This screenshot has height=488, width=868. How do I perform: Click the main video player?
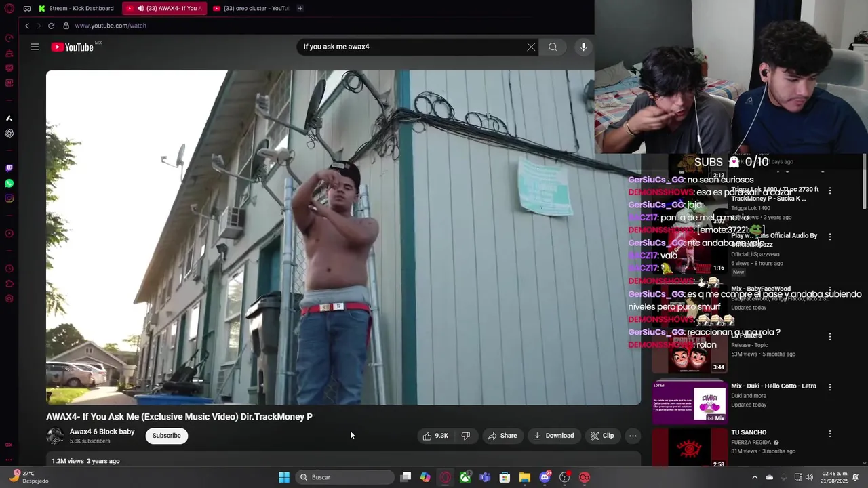click(343, 237)
